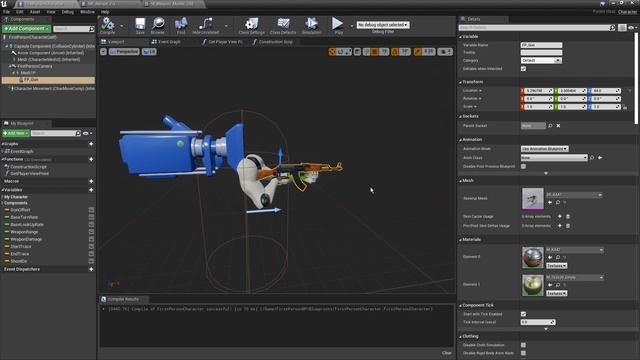Open the Asset menu

pyautogui.click(x=35, y=12)
